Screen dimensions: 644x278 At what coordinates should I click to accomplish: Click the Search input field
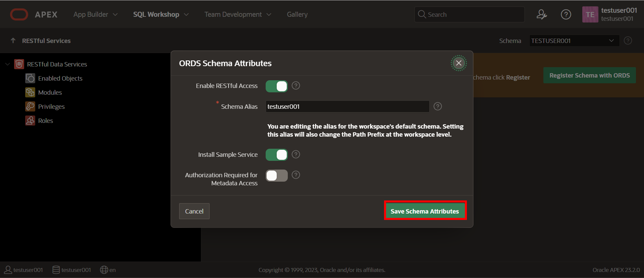click(470, 14)
